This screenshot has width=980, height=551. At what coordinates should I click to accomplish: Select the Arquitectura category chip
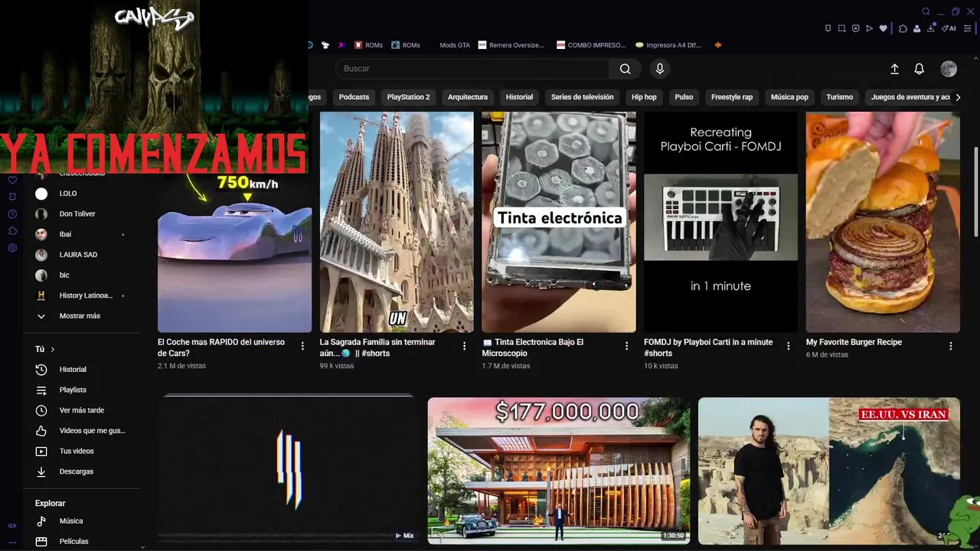(x=468, y=97)
